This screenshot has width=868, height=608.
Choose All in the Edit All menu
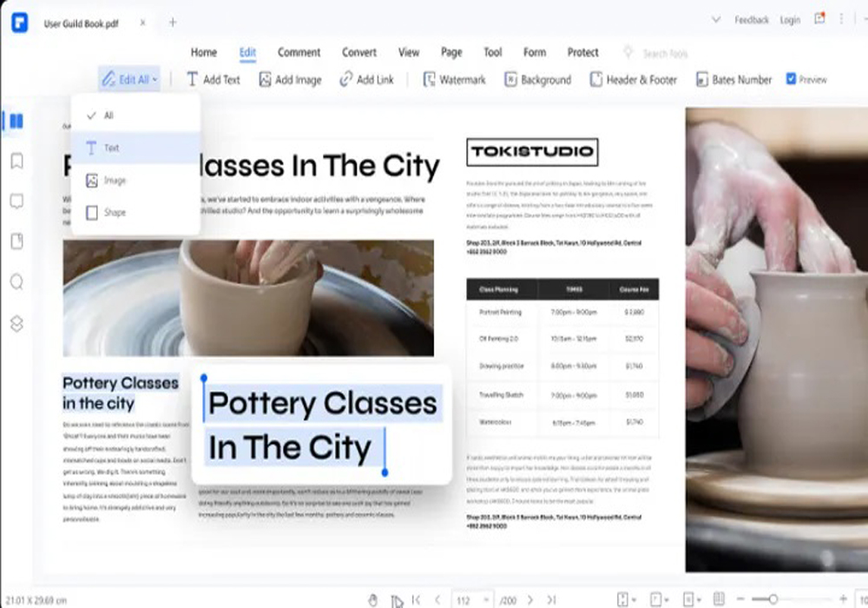click(135, 116)
